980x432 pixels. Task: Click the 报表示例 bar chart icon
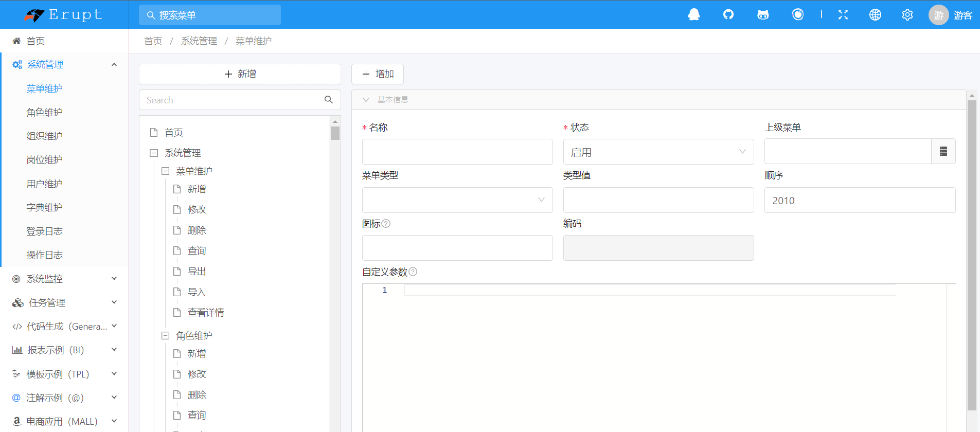[x=17, y=350]
